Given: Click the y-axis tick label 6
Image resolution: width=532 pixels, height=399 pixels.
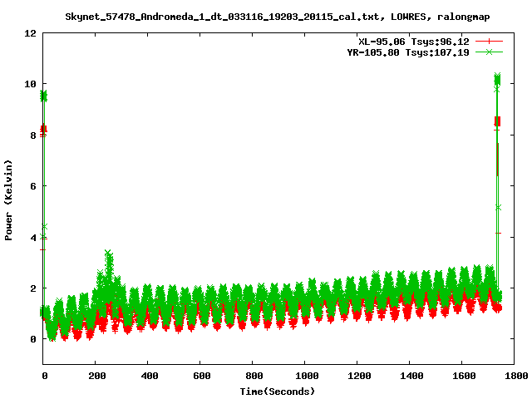Looking at the screenshot, I should pyautogui.click(x=33, y=186).
